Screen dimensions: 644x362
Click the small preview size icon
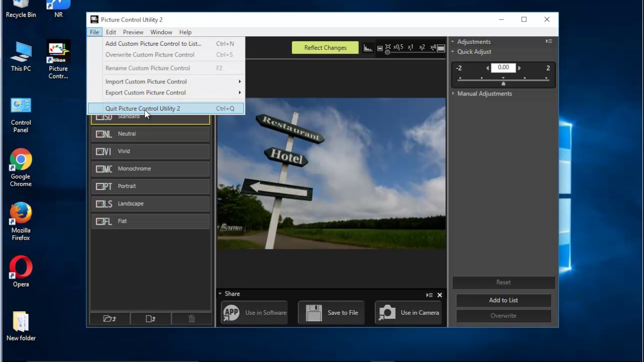(380, 48)
